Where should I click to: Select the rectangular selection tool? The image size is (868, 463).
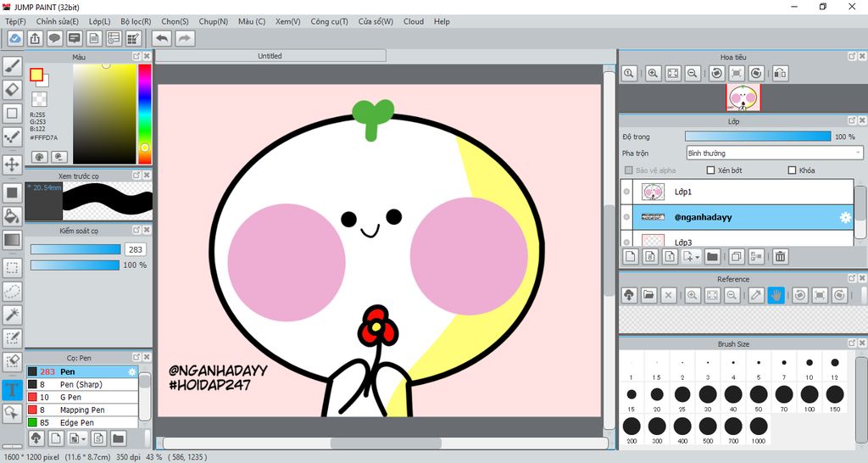click(x=12, y=267)
